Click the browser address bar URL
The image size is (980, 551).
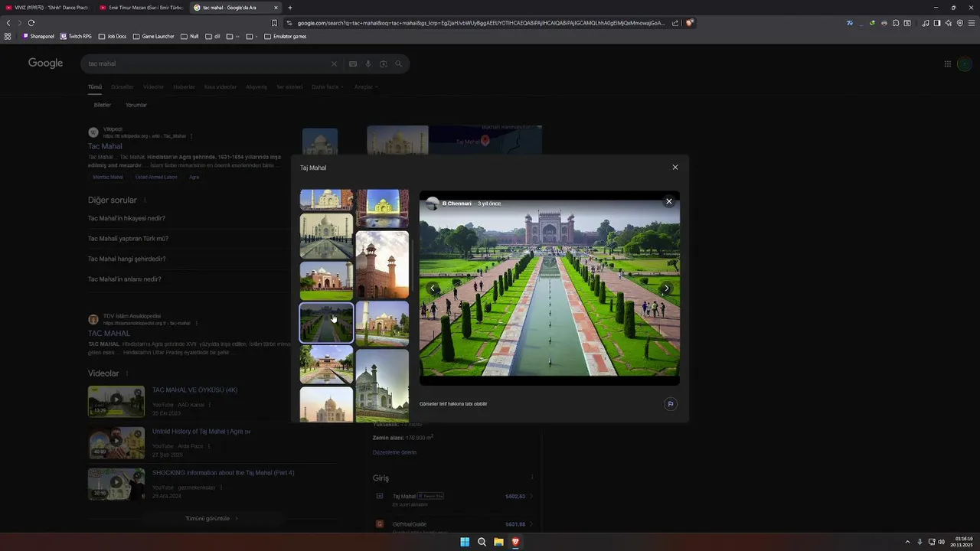pos(481,23)
